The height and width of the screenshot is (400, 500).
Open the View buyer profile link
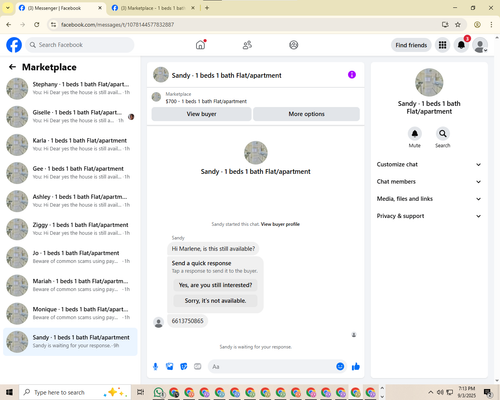point(280,224)
